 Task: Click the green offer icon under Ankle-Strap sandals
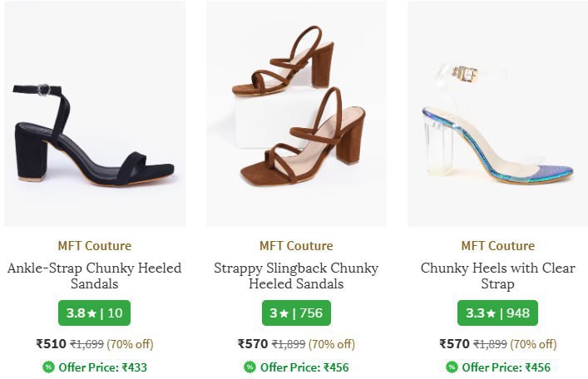pos(48,367)
